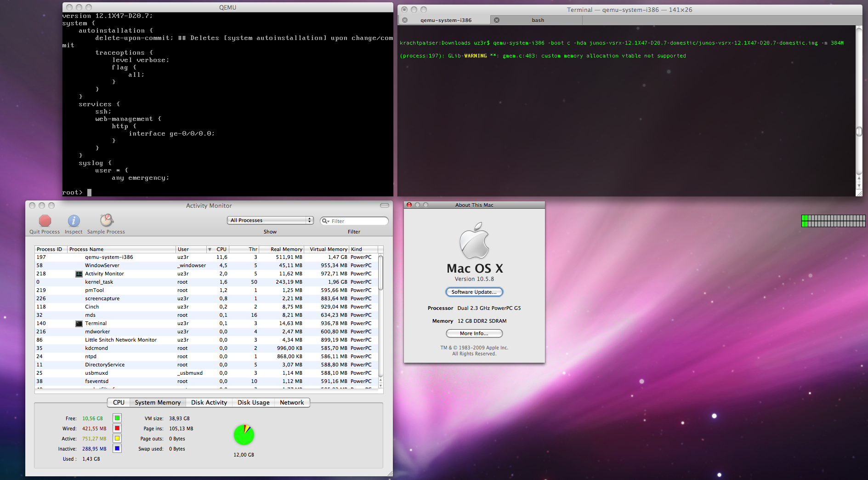Click the Quit Process stop icon
This screenshot has width=868, height=480.
pos(45,221)
